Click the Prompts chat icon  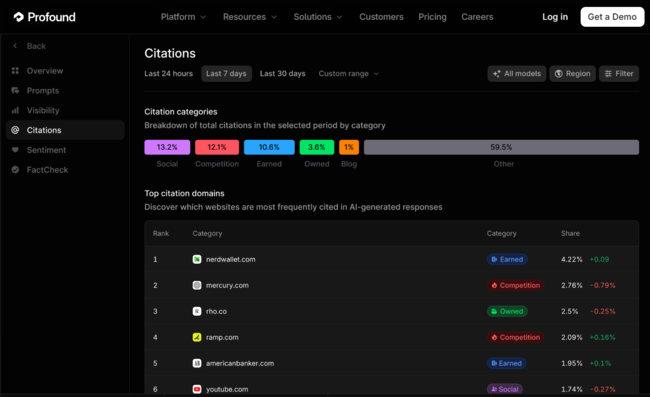(15, 90)
